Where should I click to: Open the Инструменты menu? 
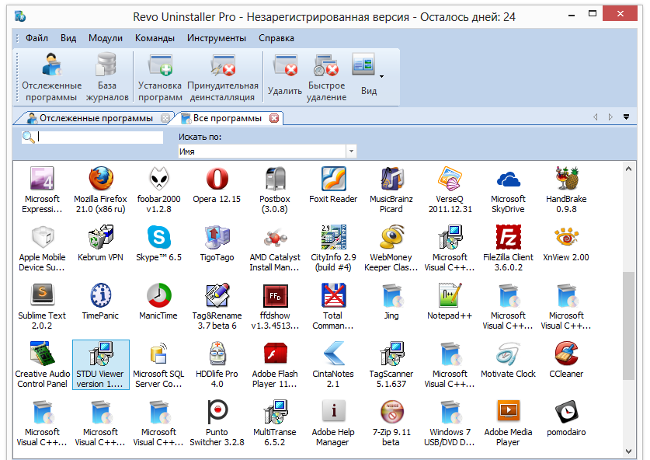[216, 38]
